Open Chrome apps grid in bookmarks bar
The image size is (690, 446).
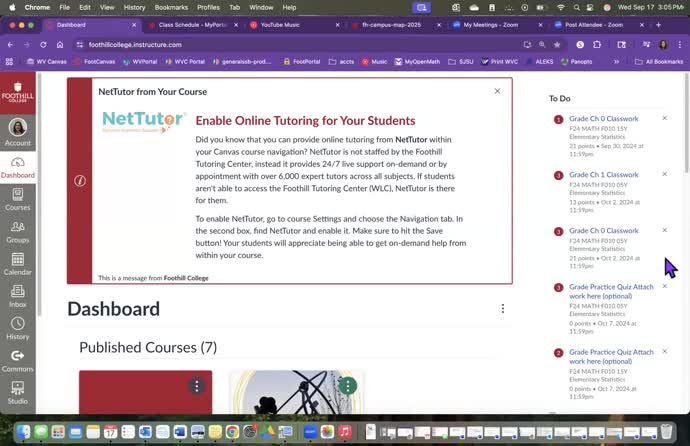tap(9, 62)
